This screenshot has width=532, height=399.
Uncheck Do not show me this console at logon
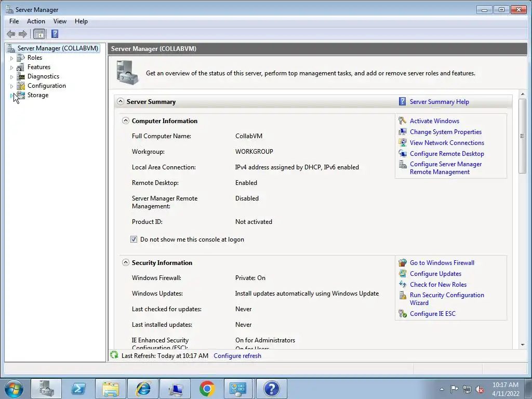tap(134, 239)
